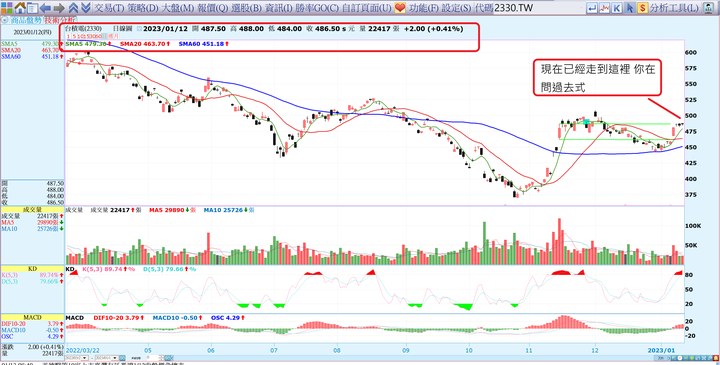
Task: Open the 分析工具(L) menu
Action: click(674, 8)
